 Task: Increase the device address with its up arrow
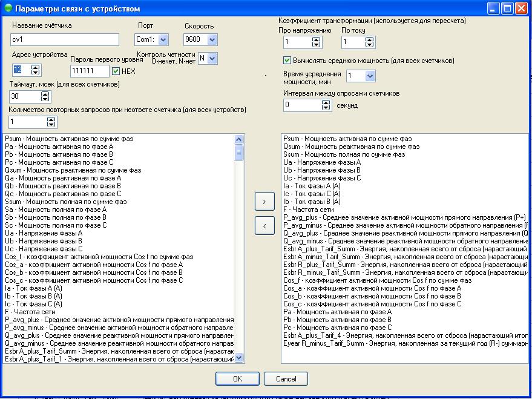(35, 67)
